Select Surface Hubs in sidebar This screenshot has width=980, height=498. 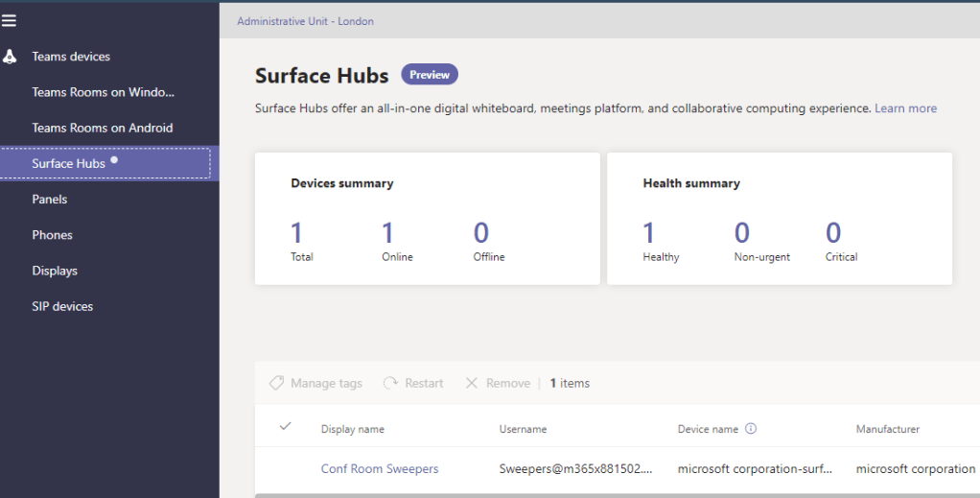pyautogui.click(x=68, y=163)
